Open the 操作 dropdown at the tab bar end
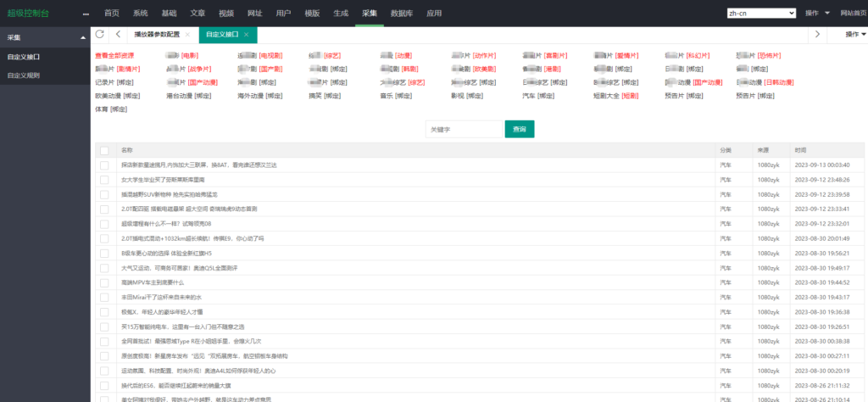 [855, 34]
